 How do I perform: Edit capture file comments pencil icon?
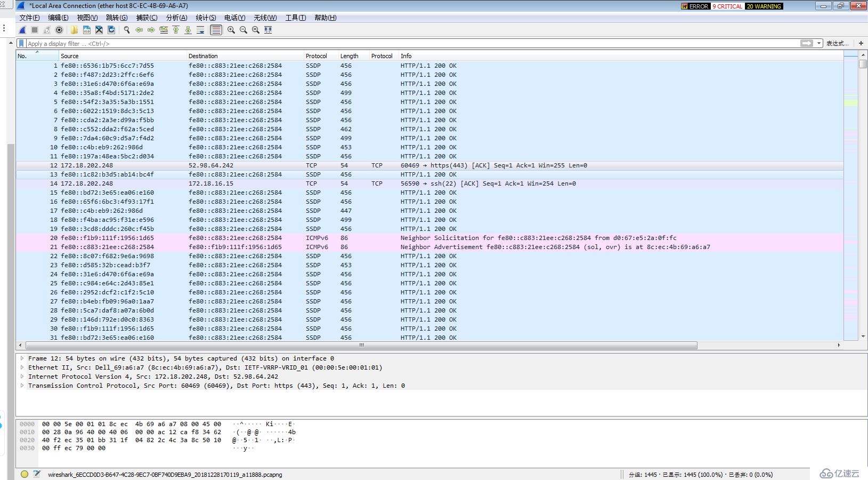(x=37, y=474)
